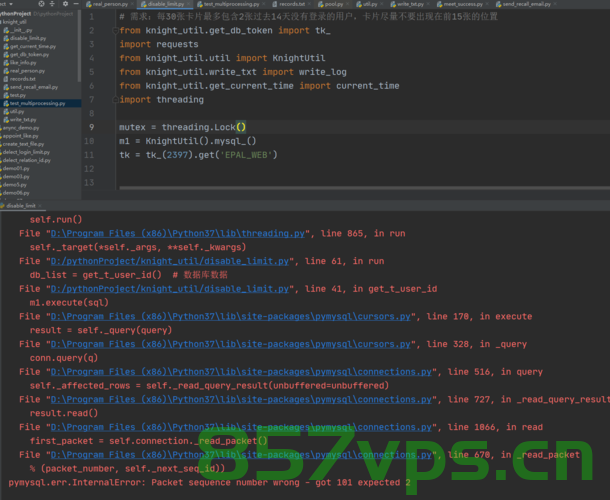Select create_text_file.py in project tree
The height and width of the screenshot is (500, 610).
click(22, 144)
